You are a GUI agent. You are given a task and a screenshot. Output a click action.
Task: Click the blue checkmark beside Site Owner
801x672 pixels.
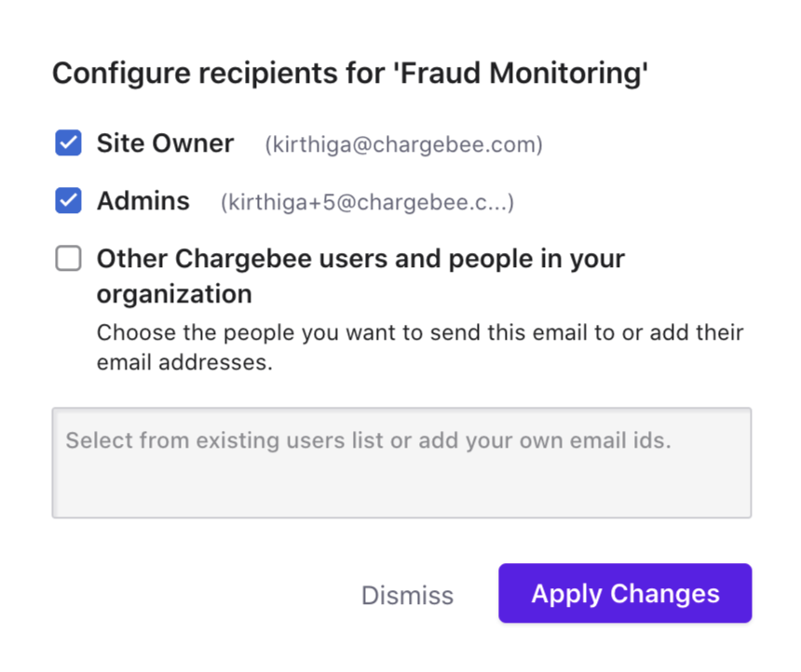click(x=68, y=143)
